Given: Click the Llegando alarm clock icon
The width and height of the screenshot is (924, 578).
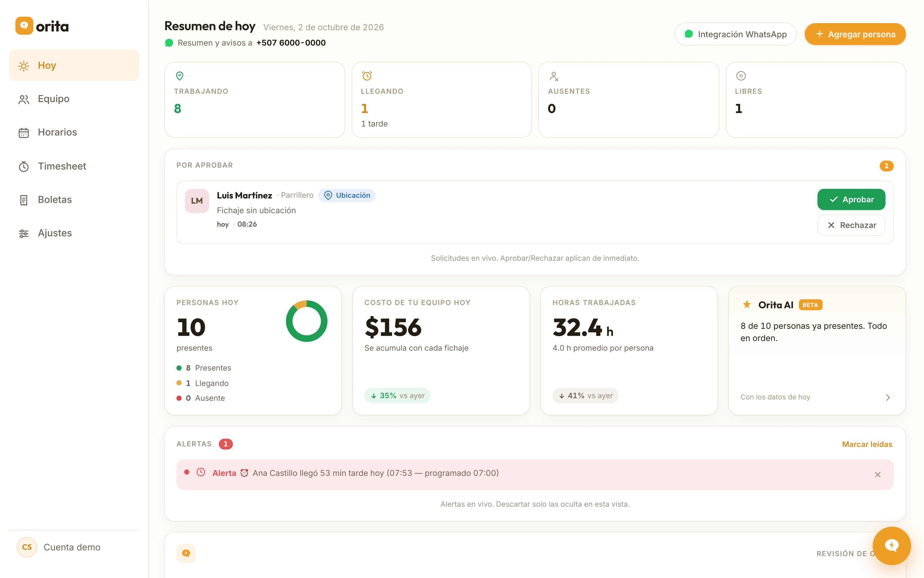Looking at the screenshot, I should pyautogui.click(x=367, y=76).
